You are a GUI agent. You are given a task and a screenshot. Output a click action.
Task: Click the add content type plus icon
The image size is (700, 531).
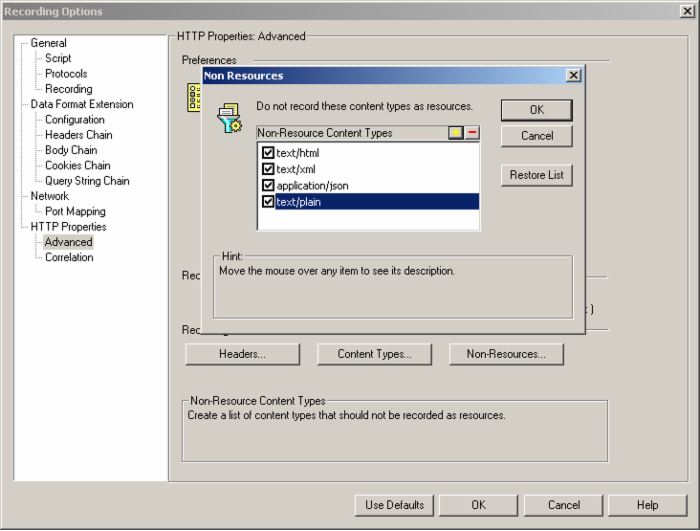point(456,133)
